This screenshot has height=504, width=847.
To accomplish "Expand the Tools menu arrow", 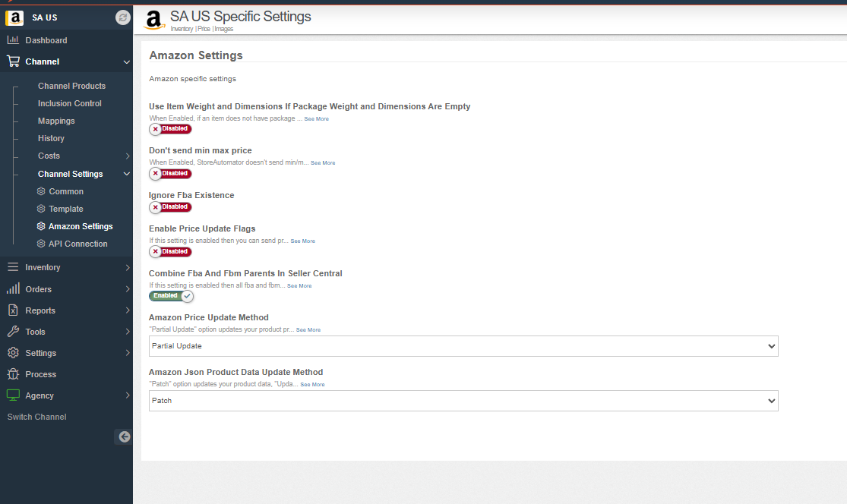I will click(128, 332).
